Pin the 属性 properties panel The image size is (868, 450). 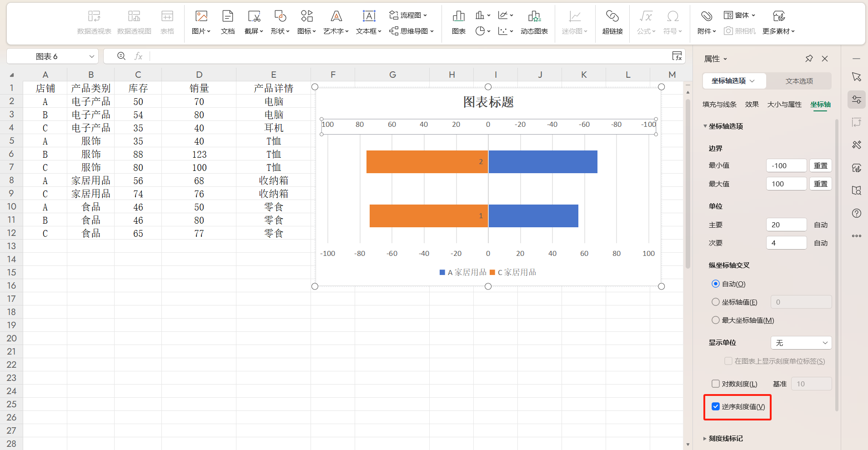[x=809, y=59]
